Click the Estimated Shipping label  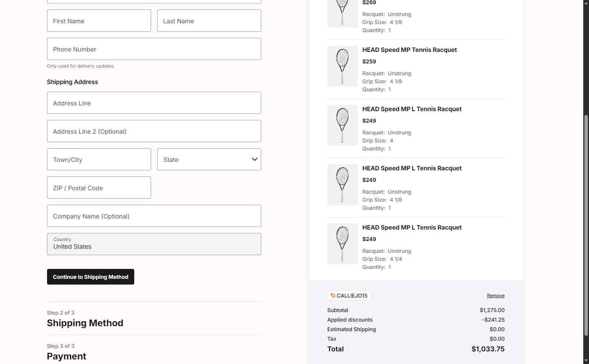pos(351,329)
